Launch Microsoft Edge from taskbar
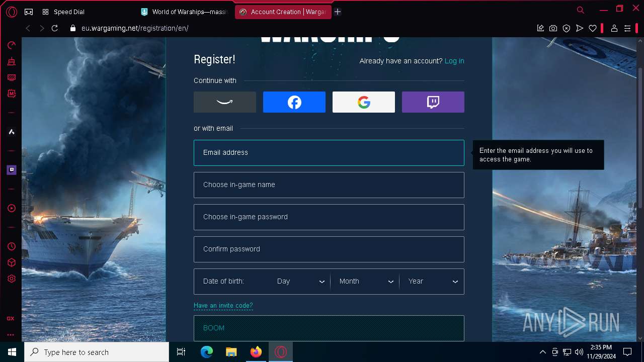The width and height of the screenshot is (644, 362). pos(207,352)
